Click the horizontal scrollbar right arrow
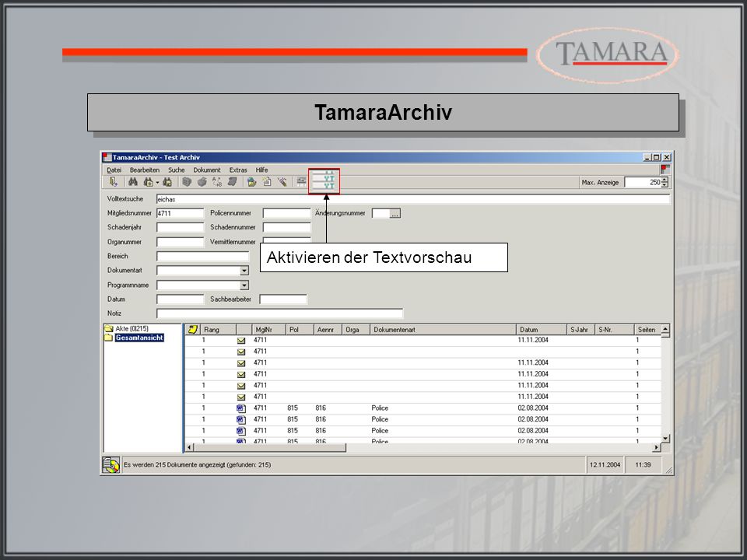Image resolution: width=747 pixels, height=560 pixels. coord(657,448)
